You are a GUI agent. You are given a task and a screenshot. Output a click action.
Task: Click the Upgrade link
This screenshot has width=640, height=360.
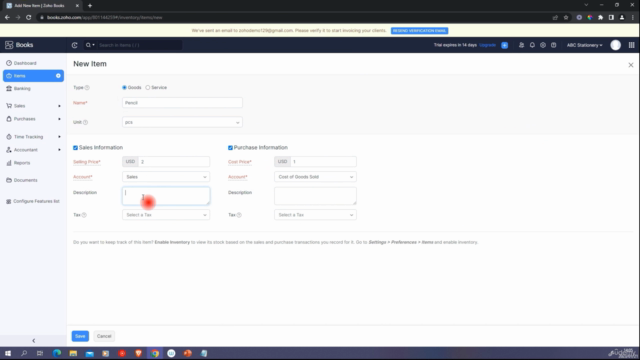coord(487,45)
